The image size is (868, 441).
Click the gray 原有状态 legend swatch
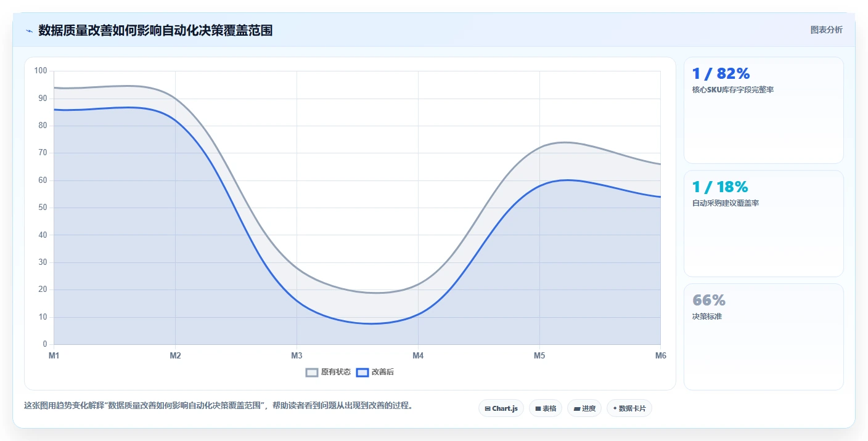312,372
